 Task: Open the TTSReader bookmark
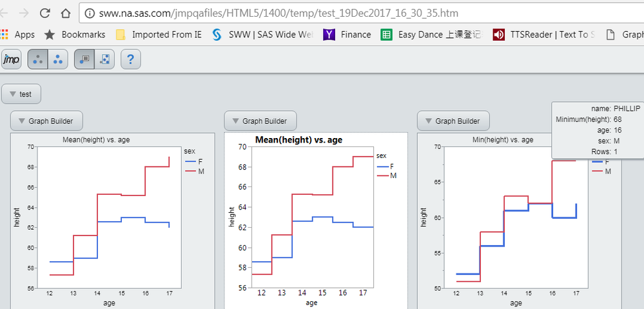544,35
